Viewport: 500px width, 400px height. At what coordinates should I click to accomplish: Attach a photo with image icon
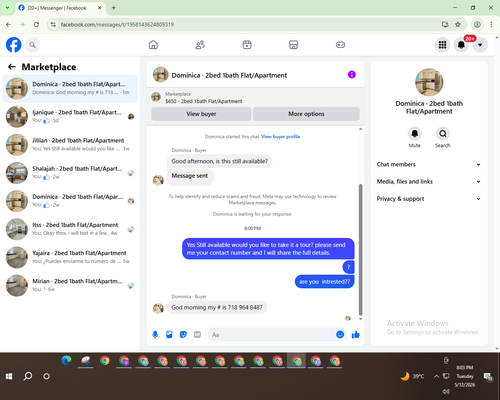click(169, 334)
